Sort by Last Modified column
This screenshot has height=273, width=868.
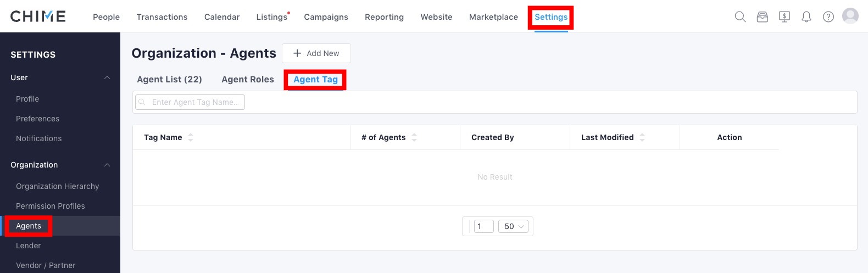[x=642, y=137]
